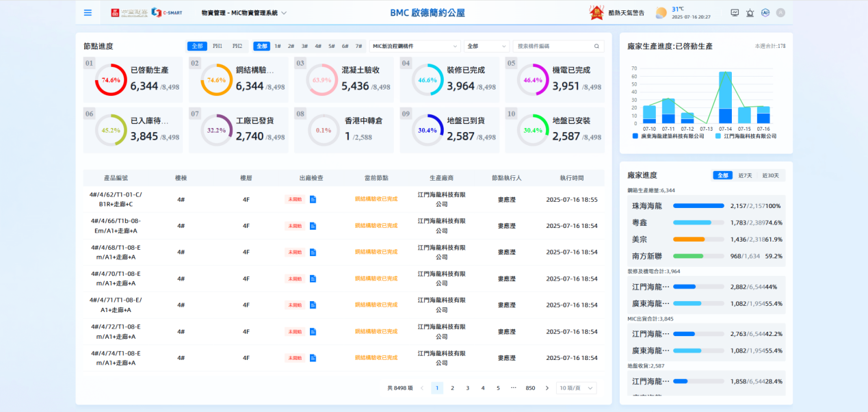Launch the AI assistant icon

click(x=765, y=12)
